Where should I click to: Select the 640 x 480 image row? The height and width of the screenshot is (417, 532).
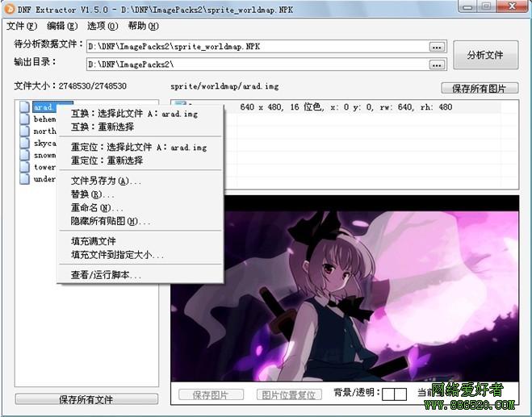click(345, 106)
